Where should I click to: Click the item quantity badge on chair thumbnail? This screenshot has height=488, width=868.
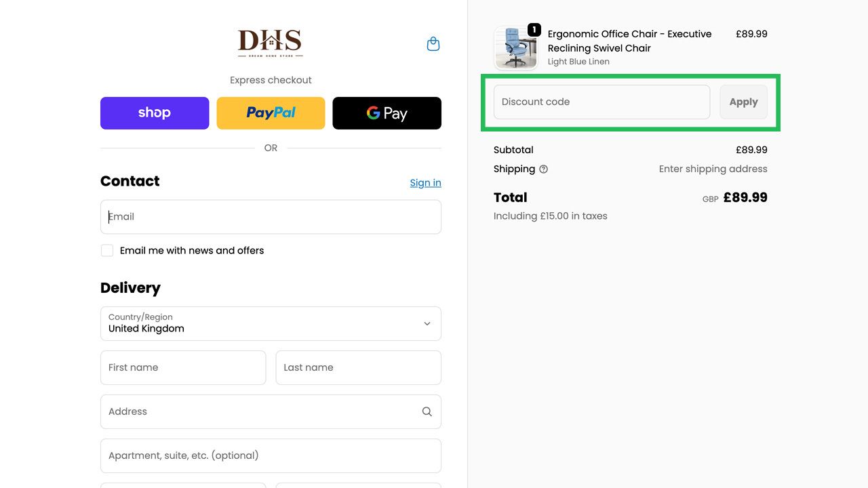534,30
